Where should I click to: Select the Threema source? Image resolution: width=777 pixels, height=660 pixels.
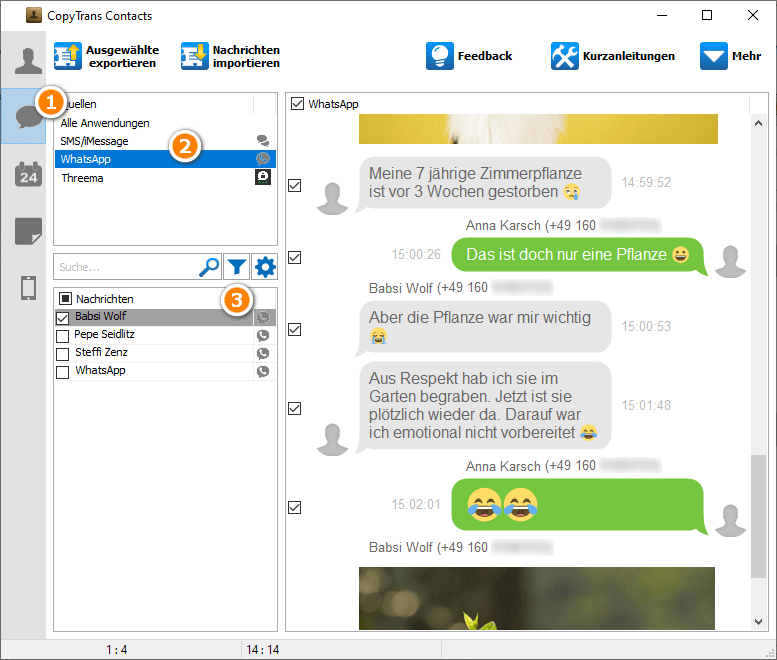pos(165,177)
